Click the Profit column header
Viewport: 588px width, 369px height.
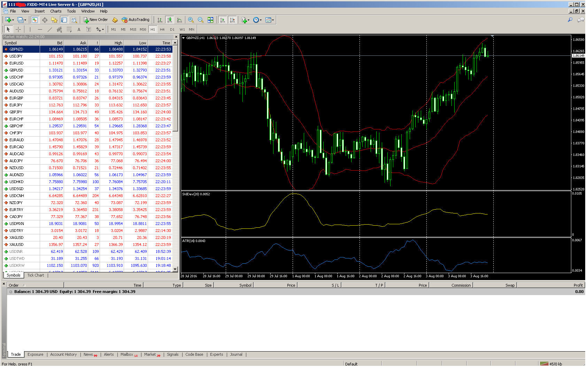pos(550,285)
